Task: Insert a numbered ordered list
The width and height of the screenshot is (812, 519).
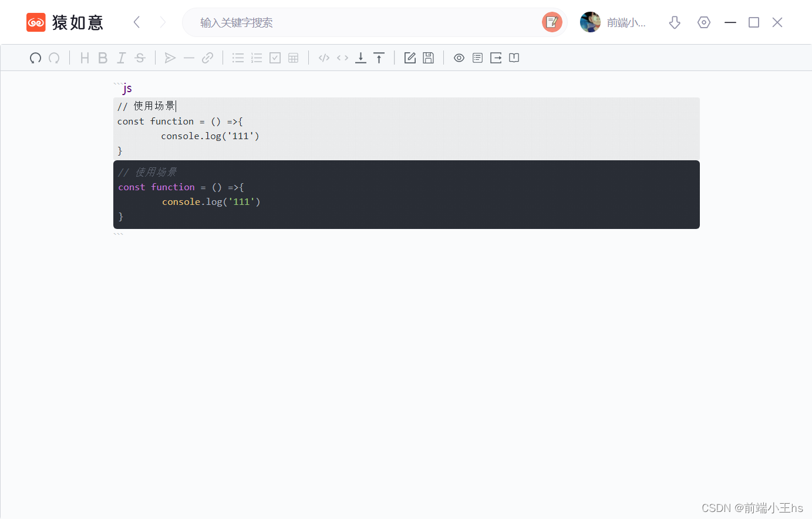Action: [257, 58]
